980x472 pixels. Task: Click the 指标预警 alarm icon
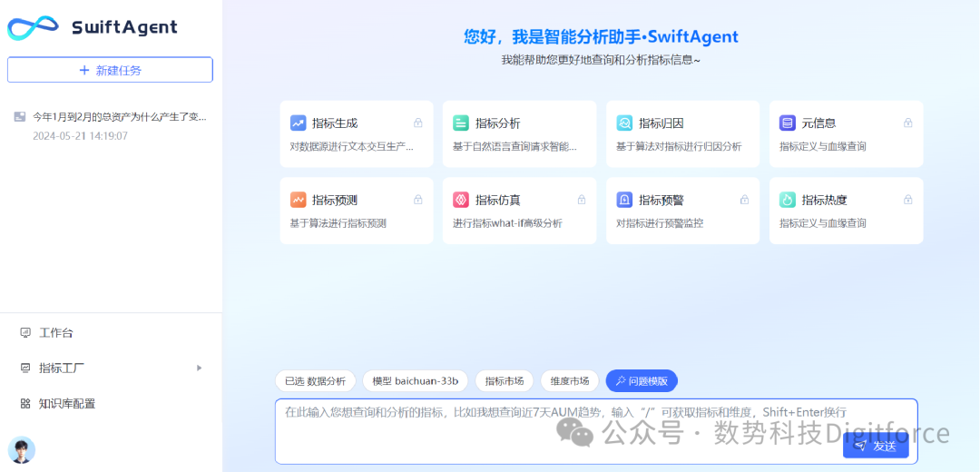point(624,200)
